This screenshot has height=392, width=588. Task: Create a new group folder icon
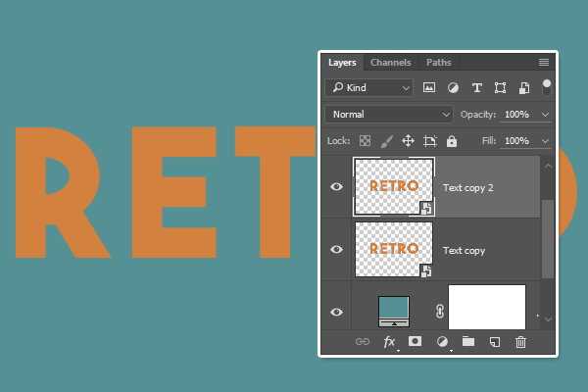click(468, 341)
